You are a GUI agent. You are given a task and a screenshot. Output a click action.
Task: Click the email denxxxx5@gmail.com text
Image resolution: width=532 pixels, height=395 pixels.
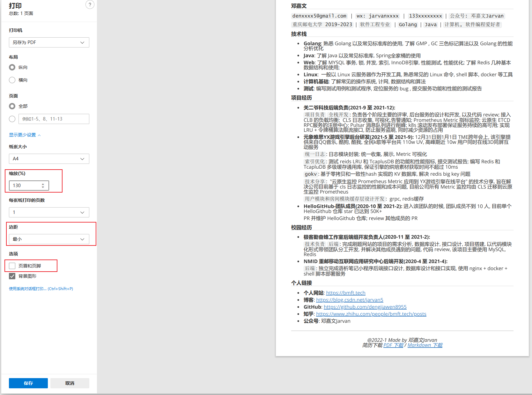(319, 16)
